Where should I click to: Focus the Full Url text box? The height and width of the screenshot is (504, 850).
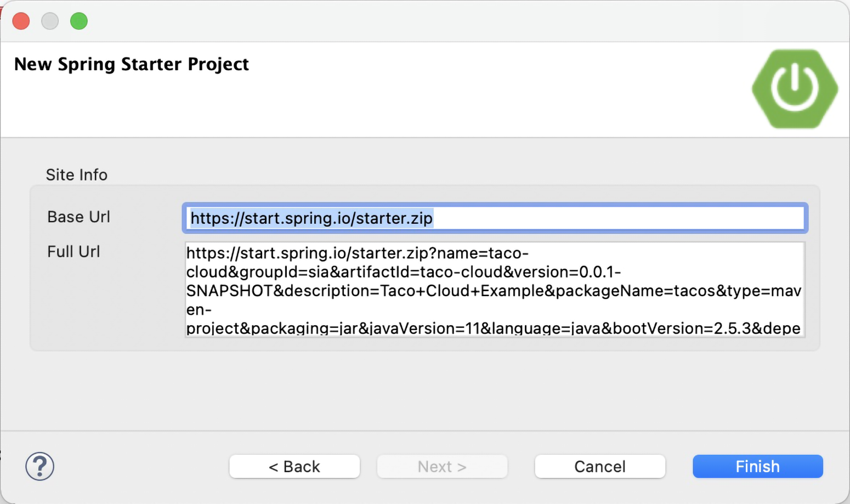click(495, 289)
